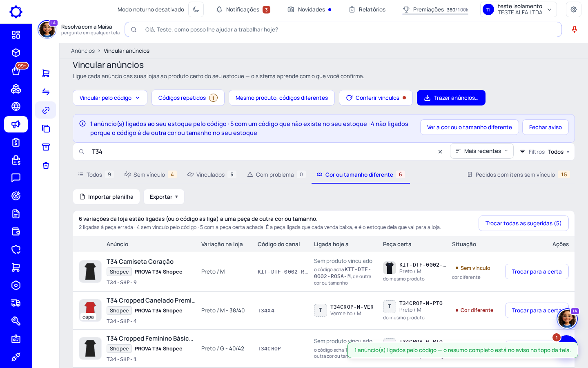Select link chain icon in secondary sidebar

coord(46,110)
